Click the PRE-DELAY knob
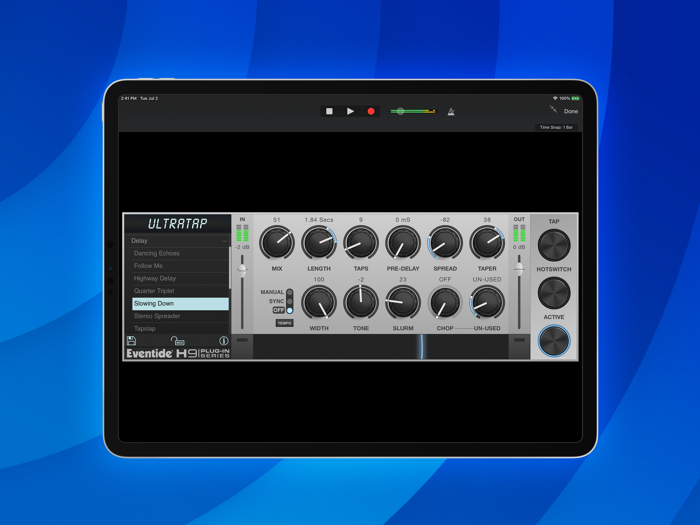 pos(403,243)
